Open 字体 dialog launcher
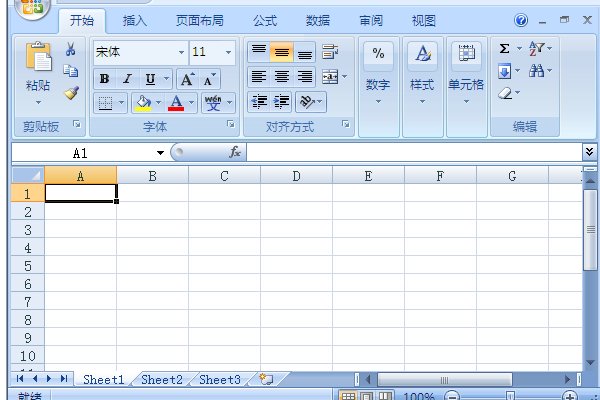This screenshot has width=600, height=400. 230,124
